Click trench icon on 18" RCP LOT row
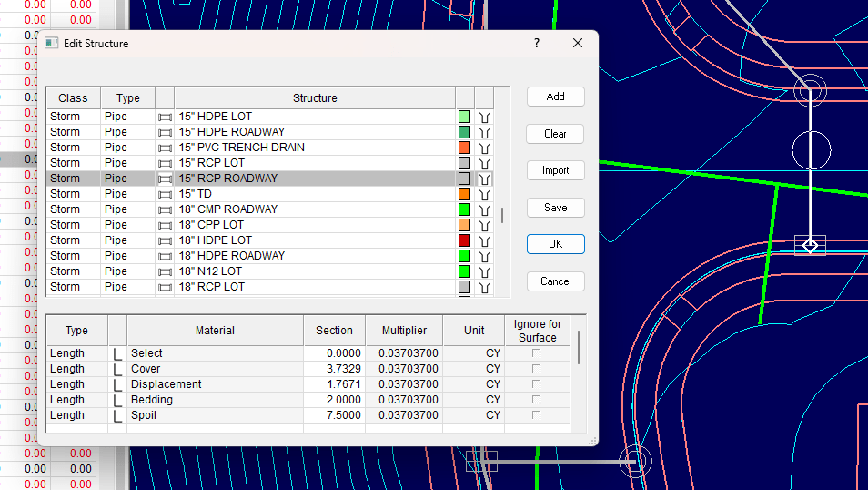The width and height of the screenshot is (868, 490). (484, 287)
